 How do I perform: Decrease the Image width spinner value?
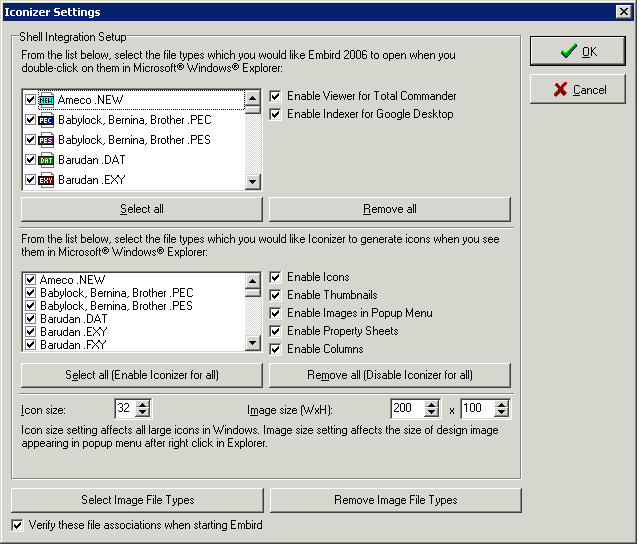coord(431,413)
